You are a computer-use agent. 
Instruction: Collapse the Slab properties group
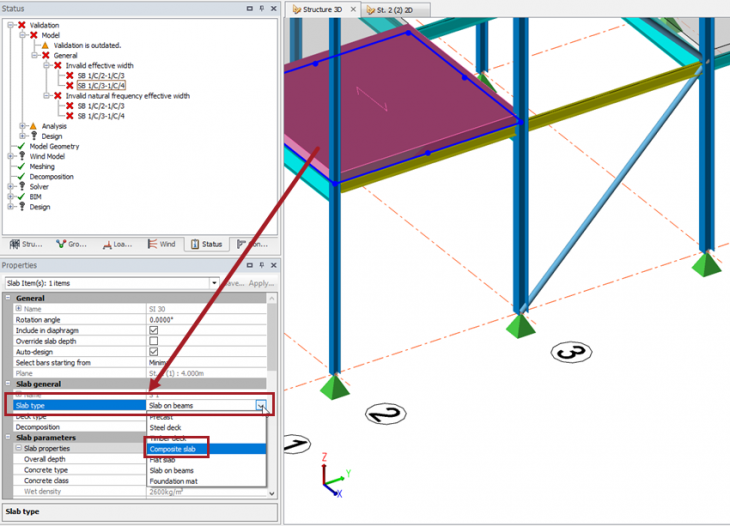18,448
